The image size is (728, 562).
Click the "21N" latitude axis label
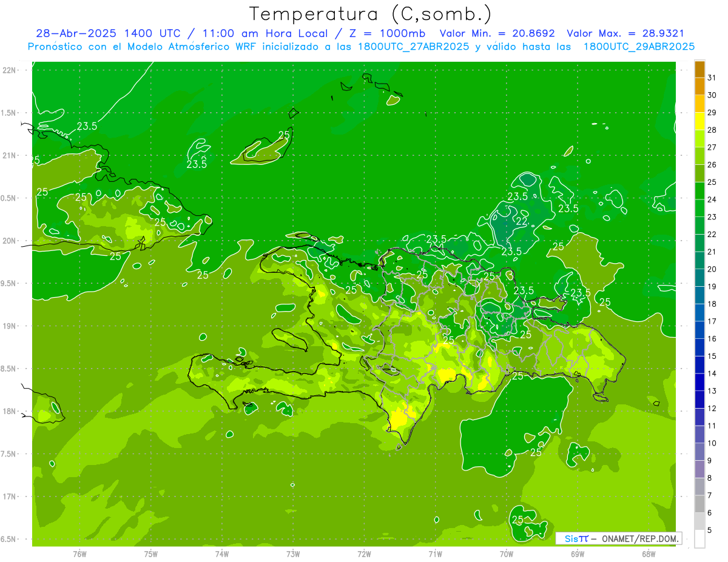pyautogui.click(x=9, y=156)
